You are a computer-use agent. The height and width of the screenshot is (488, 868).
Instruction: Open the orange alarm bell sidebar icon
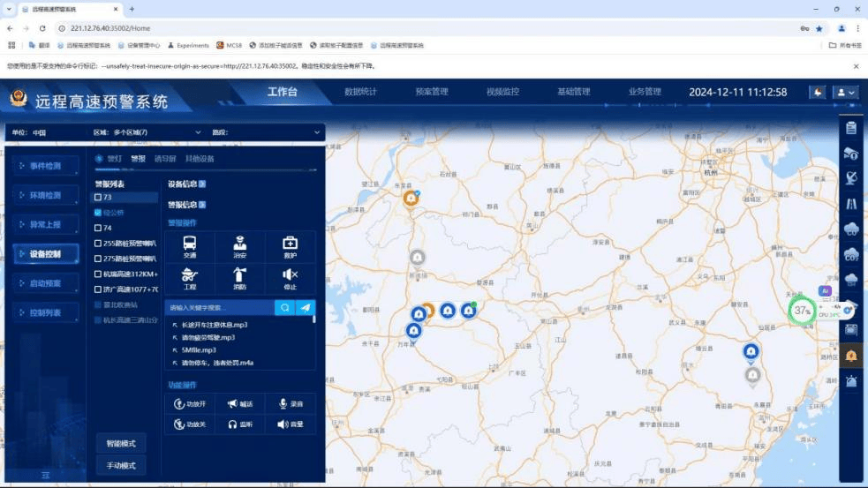coord(851,356)
